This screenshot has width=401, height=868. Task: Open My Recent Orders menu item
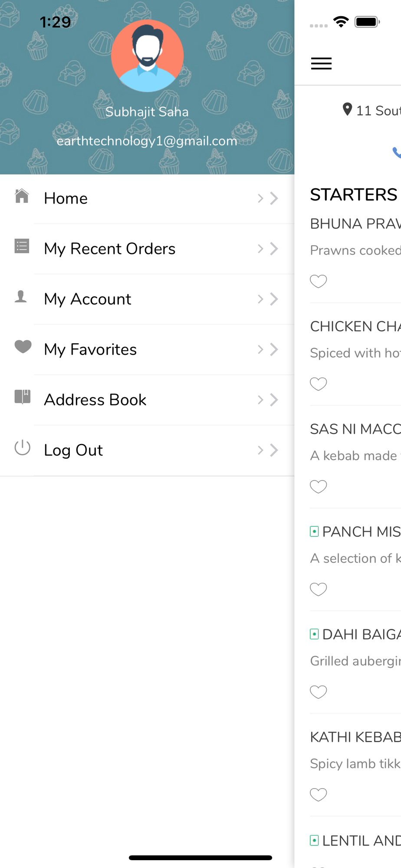(147, 249)
